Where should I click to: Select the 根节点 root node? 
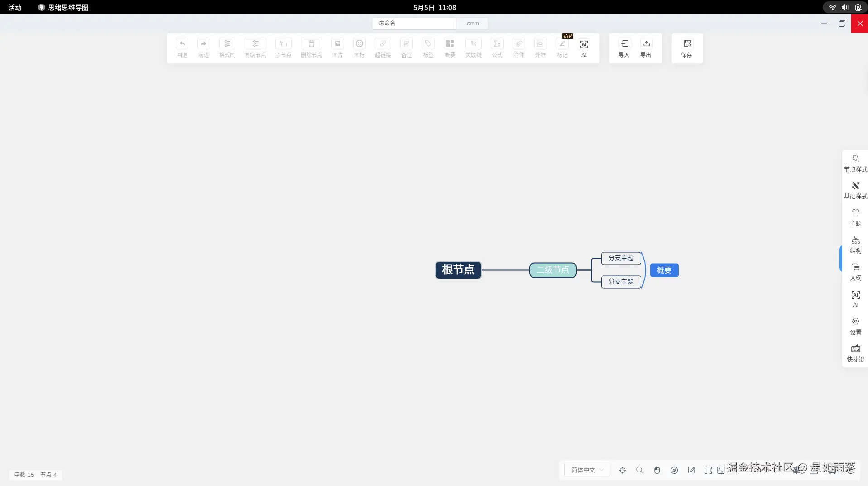(x=458, y=270)
